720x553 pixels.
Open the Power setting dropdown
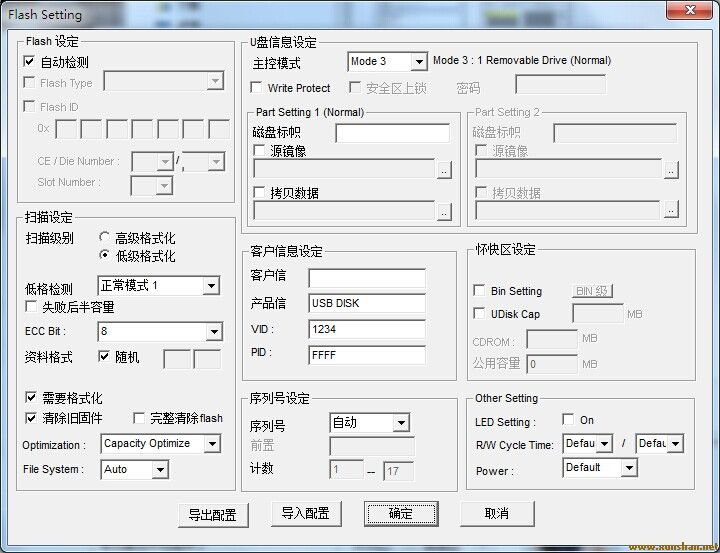point(628,468)
